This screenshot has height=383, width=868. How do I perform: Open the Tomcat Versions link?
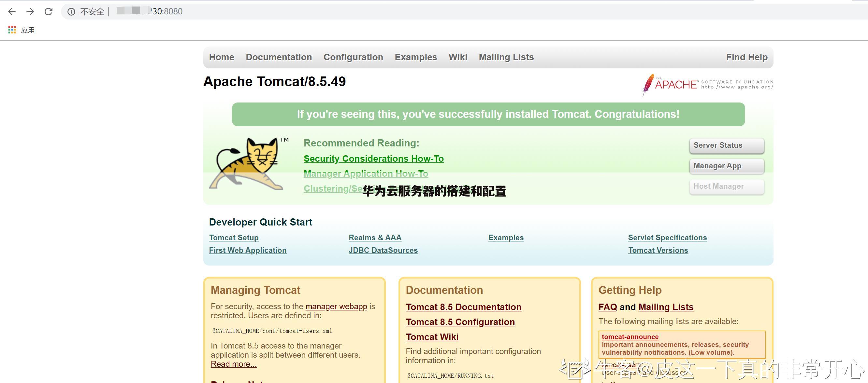658,250
